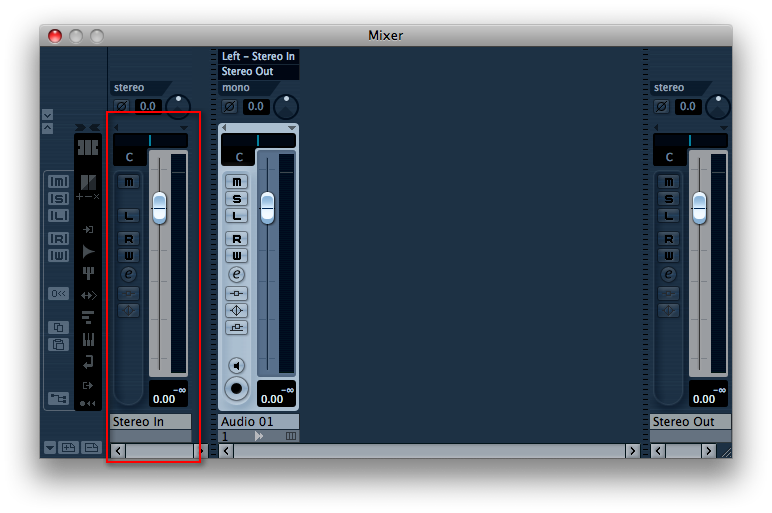Click Read automation on Stereo In channel
The width and height of the screenshot is (772, 513).
pos(128,239)
